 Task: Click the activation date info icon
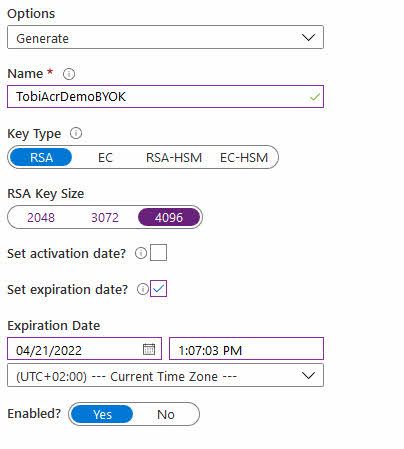(x=141, y=253)
